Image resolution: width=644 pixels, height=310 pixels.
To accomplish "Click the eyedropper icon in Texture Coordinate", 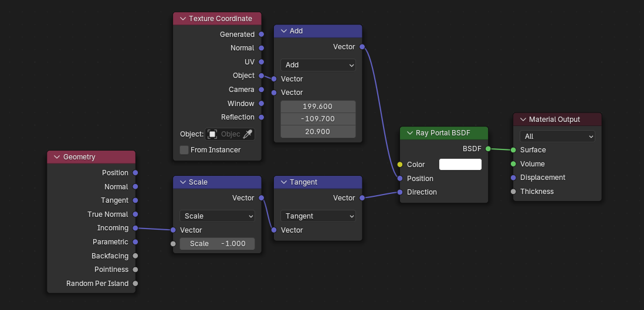I will click(248, 134).
